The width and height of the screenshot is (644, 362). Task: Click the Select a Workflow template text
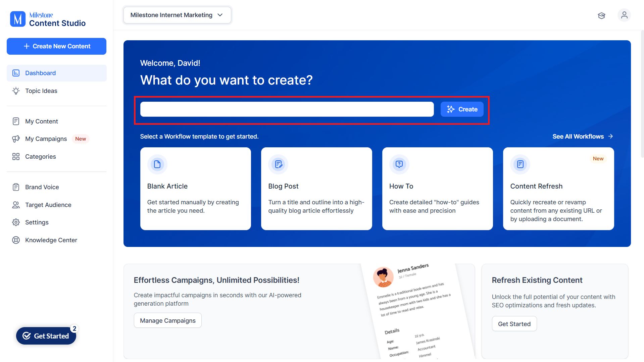point(199,137)
